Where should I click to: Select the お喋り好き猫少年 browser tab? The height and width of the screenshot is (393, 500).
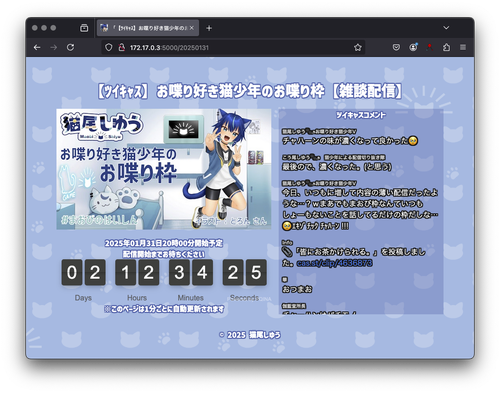[x=148, y=28]
